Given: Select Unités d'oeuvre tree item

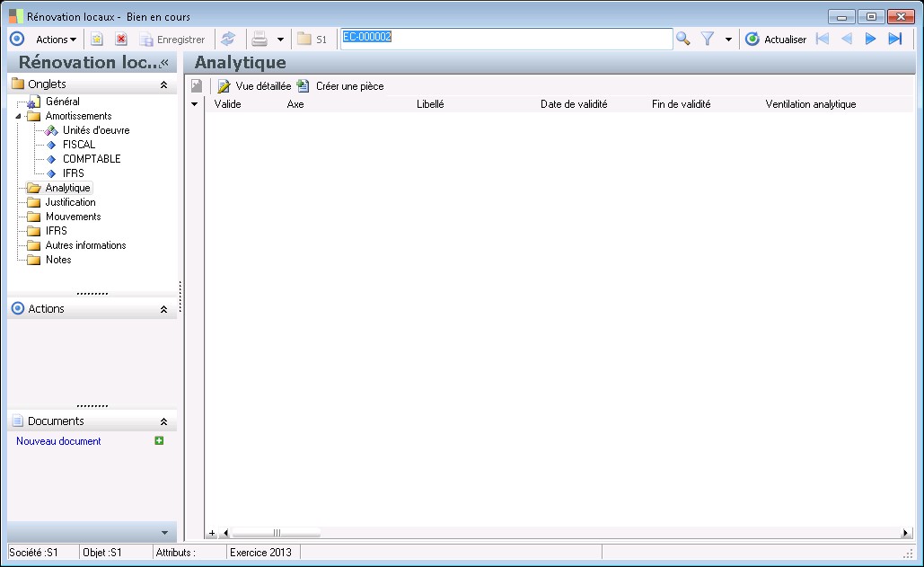Looking at the screenshot, I should [96, 130].
